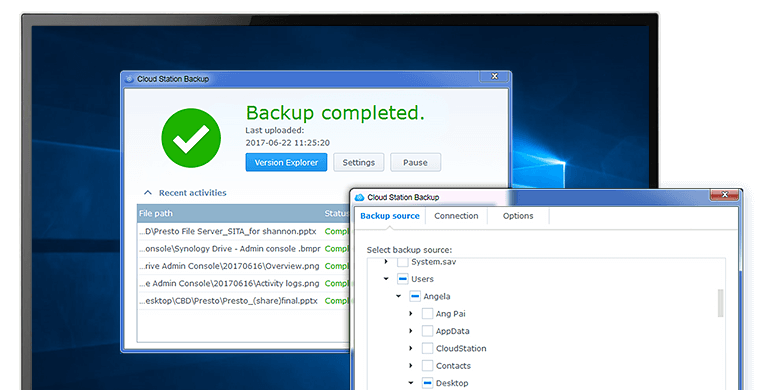
Task: Collapse the Users folder
Action: click(x=386, y=279)
